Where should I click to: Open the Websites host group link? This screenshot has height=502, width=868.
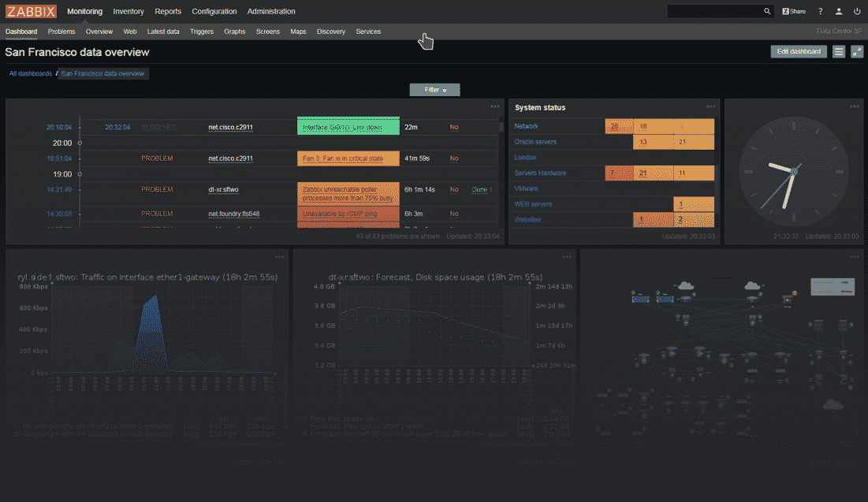point(527,219)
